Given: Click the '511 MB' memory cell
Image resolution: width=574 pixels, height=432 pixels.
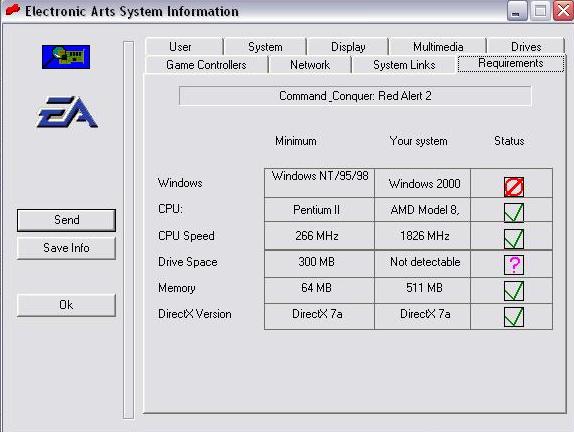Looking at the screenshot, I should 423,290.
